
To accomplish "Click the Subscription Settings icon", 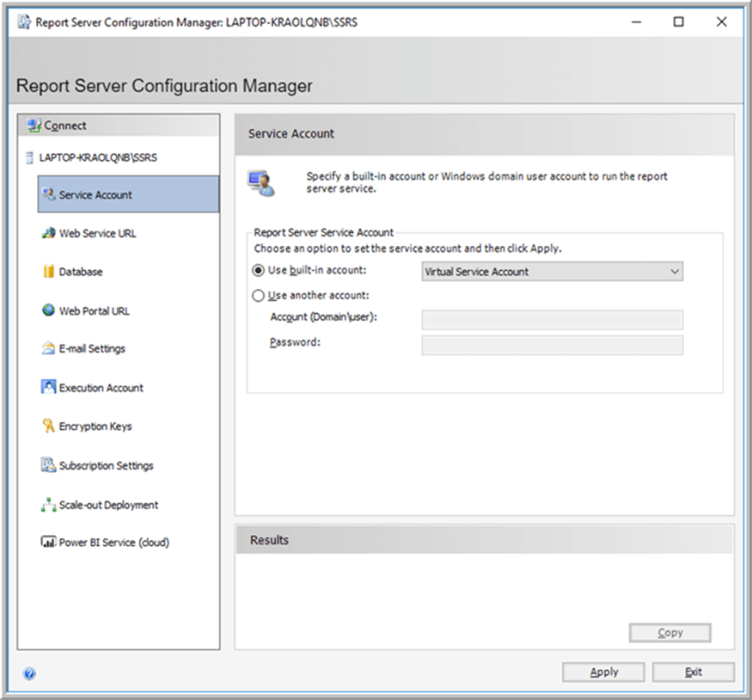I will click(x=48, y=465).
